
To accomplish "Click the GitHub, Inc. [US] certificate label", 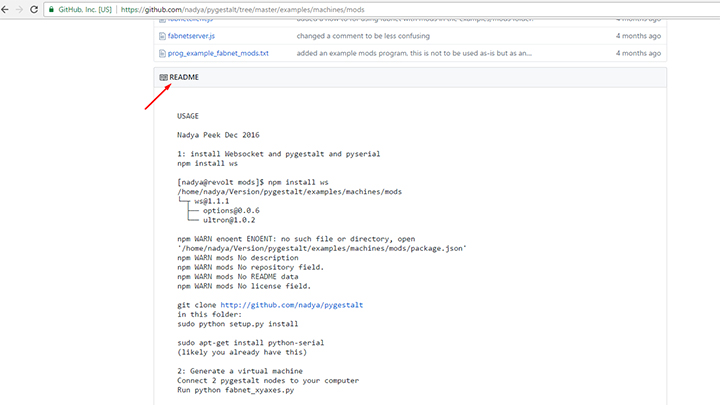I will (x=85, y=9).
